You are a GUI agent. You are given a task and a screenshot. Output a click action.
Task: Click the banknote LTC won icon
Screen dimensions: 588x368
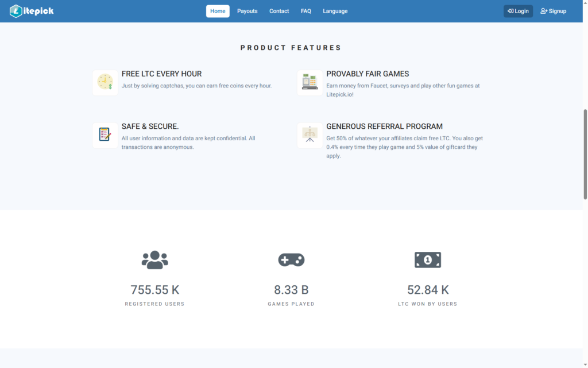(428, 260)
